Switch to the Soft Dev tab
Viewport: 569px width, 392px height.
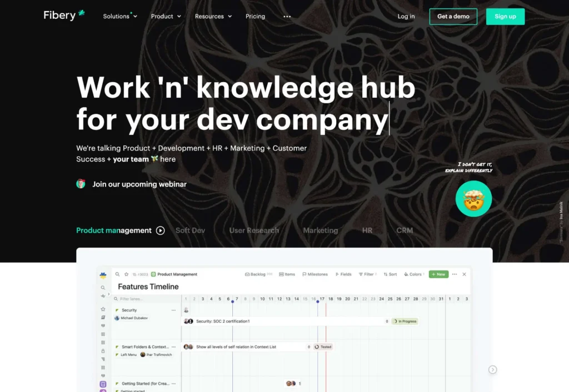pos(190,230)
